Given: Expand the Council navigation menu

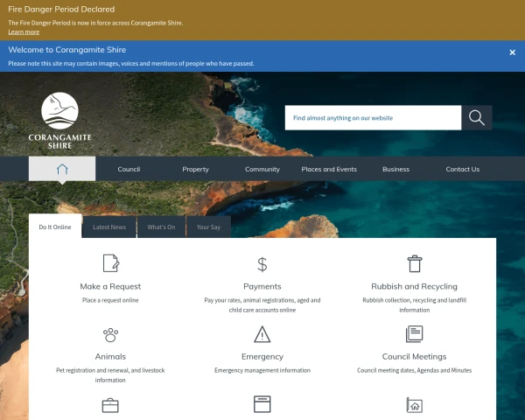Looking at the screenshot, I should tap(129, 169).
